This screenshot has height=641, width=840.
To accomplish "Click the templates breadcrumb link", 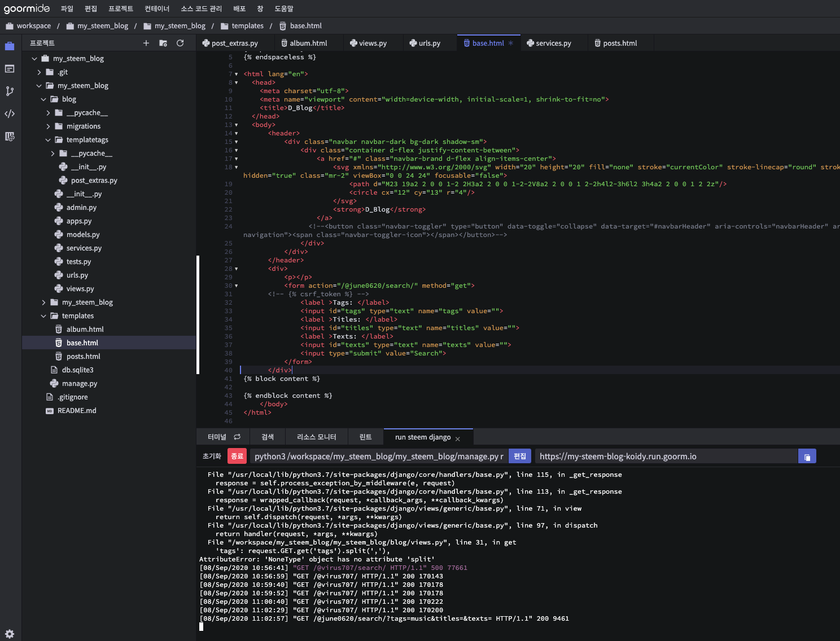I will [247, 25].
